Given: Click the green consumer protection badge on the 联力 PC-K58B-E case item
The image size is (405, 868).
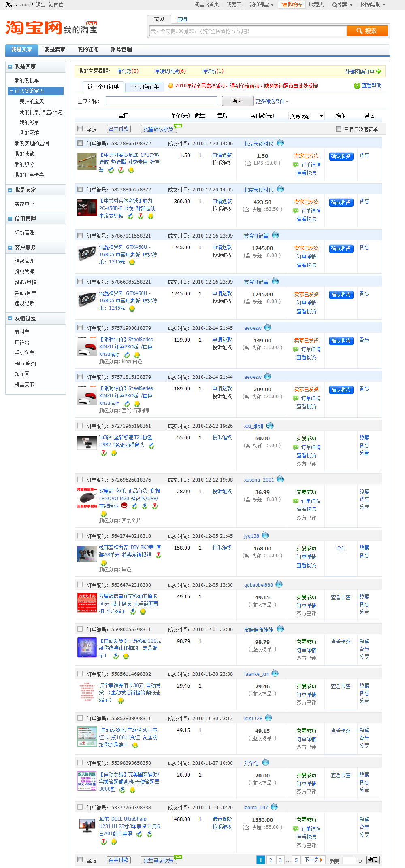Looking at the screenshot, I should [130, 216].
